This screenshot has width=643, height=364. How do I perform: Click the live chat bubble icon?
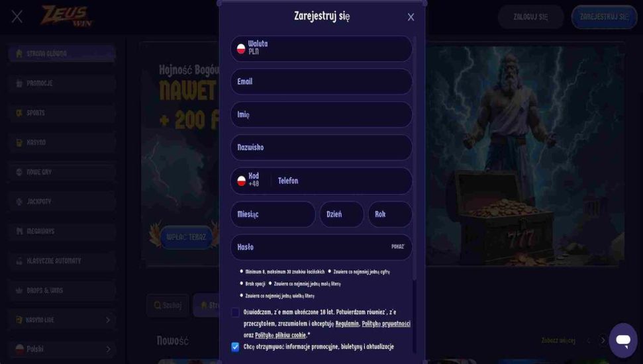click(x=623, y=340)
